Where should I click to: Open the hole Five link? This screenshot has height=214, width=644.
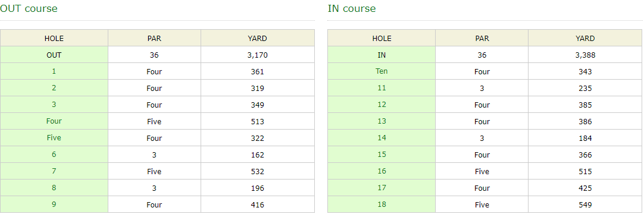(54, 138)
